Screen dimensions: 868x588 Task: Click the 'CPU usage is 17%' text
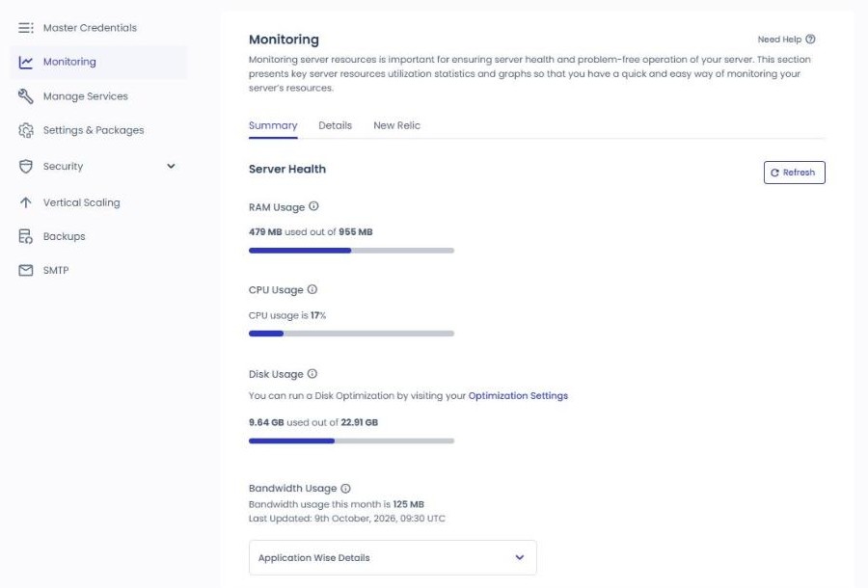tap(287, 315)
